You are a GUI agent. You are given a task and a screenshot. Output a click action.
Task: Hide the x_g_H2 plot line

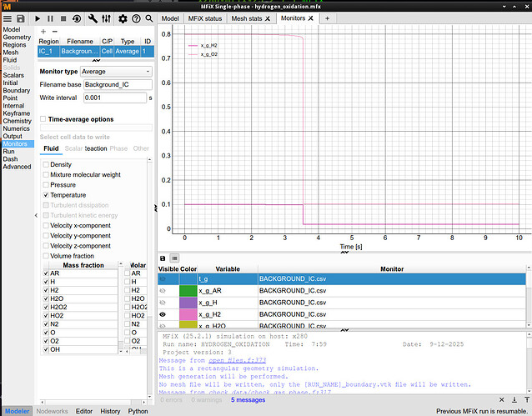163,314
